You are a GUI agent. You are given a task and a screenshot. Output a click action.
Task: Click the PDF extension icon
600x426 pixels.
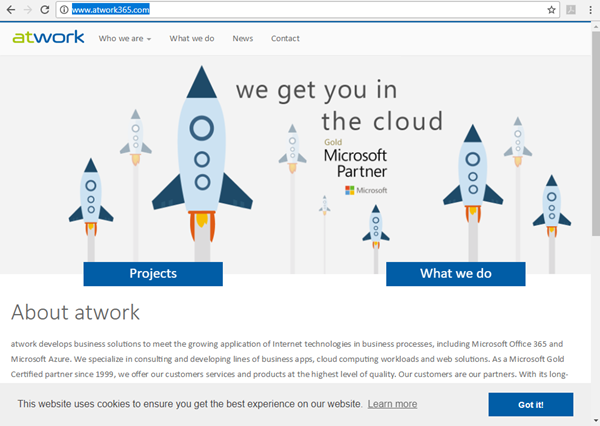pos(571,10)
